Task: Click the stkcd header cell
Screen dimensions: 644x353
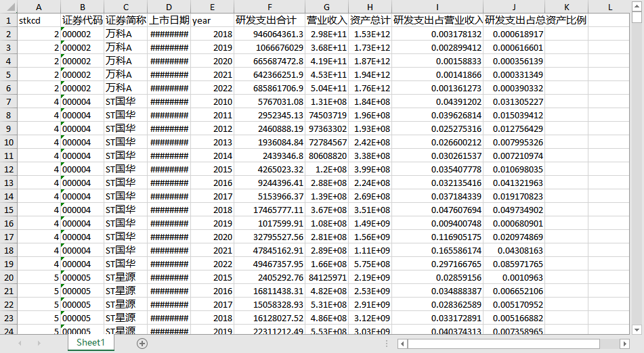Action: click(39, 20)
